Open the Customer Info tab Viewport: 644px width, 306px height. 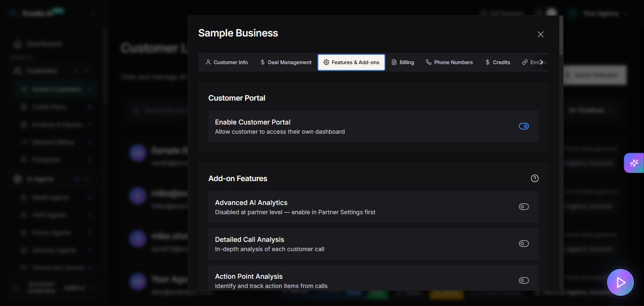pos(226,62)
